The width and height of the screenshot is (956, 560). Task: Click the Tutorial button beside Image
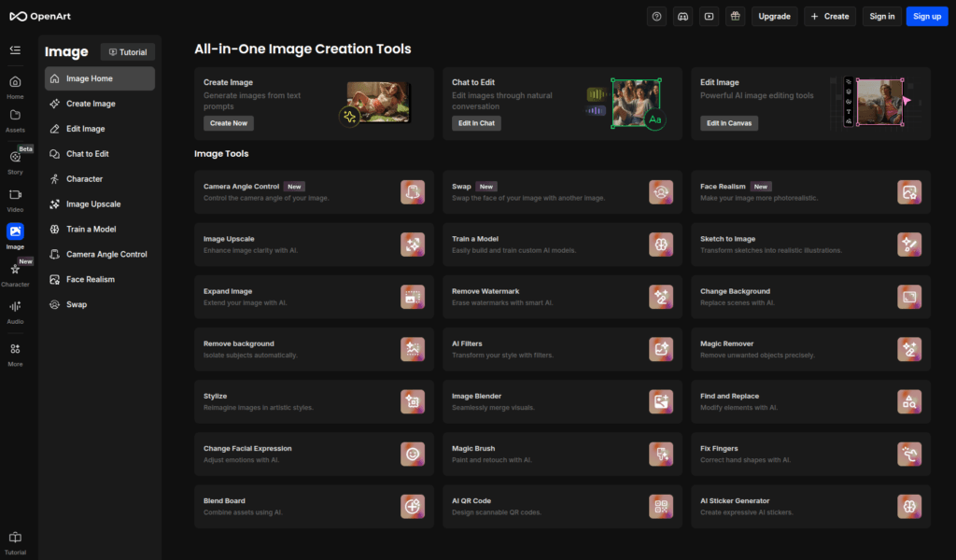coord(127,51)
